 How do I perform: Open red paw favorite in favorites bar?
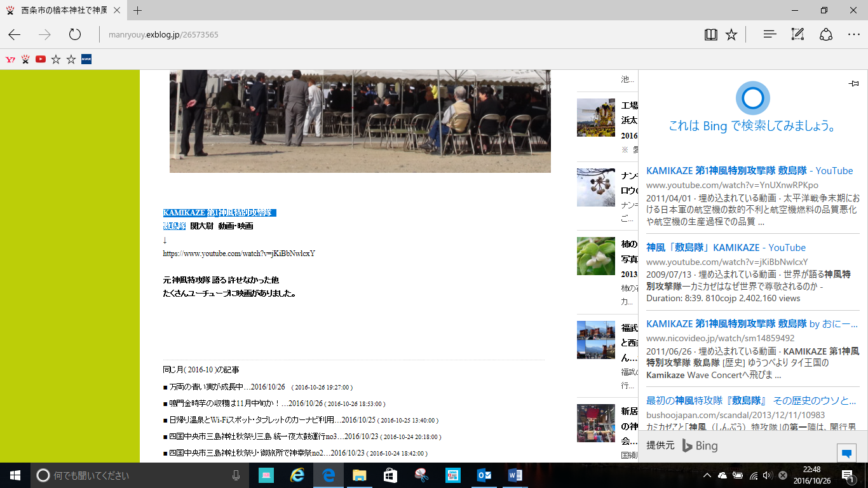25,59
